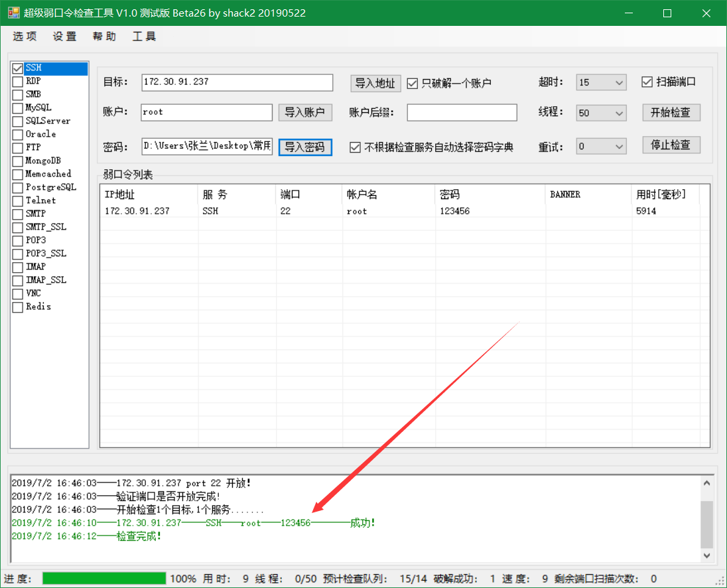
Task: Click the 账户后缀 suffix field
Action: pyautogui.click(x=462, y=112)
